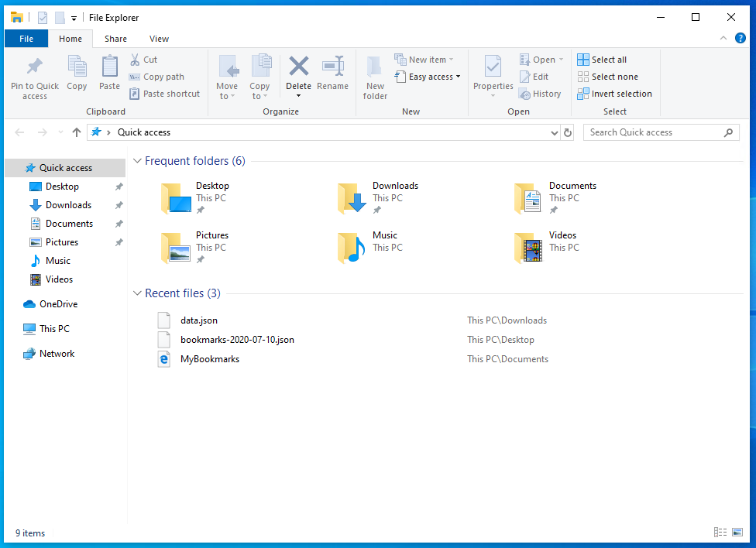Select Quick access in navigation pane
The width and height of the screenshot is (756, 548).
65,168
